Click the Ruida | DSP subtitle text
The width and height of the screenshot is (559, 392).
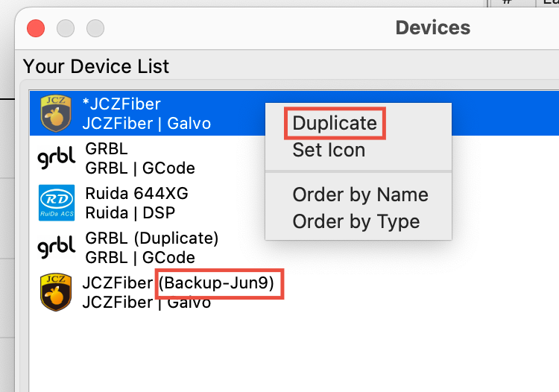[130, 212]
